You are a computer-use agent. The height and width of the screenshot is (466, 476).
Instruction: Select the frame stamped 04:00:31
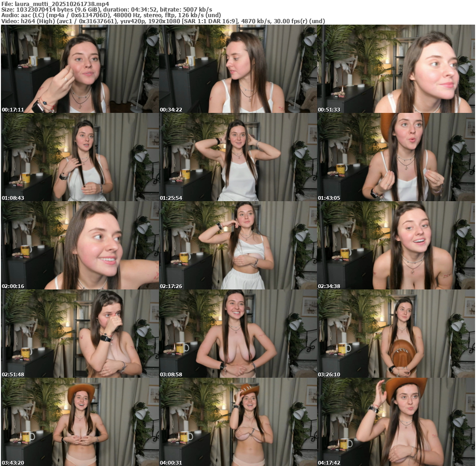pos(238,422)
